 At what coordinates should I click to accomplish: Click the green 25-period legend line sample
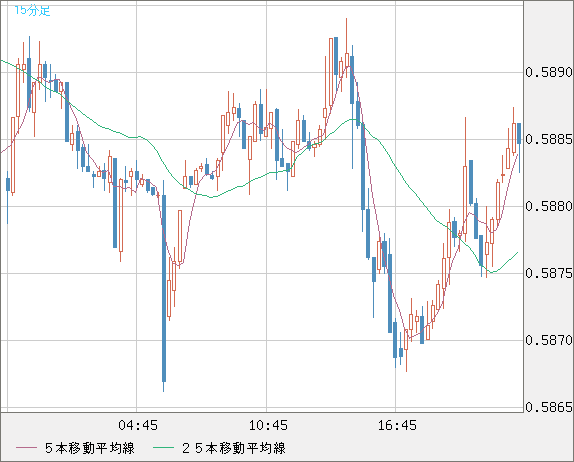point(163,448)
